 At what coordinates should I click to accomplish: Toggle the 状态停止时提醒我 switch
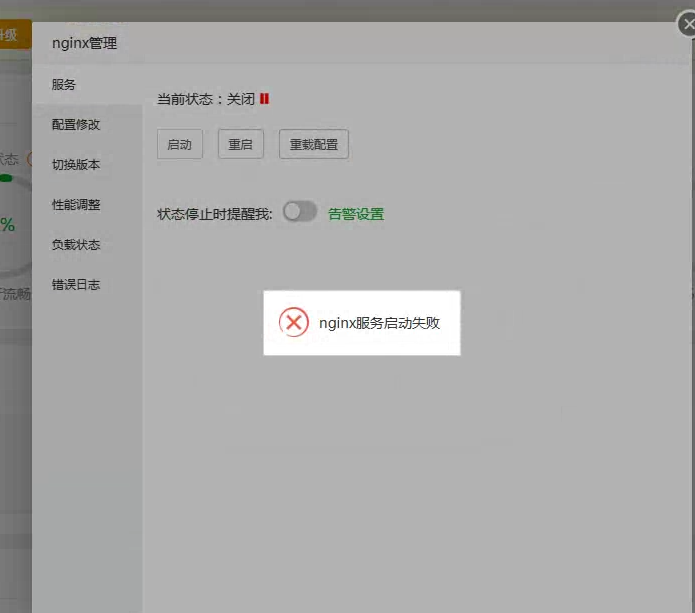(300, 212)
